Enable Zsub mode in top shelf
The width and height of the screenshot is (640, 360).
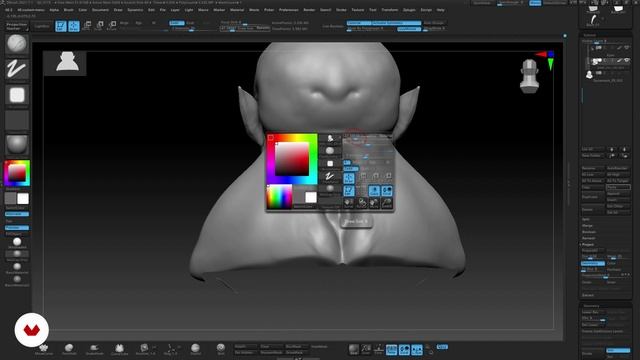(x=191, y=23)
